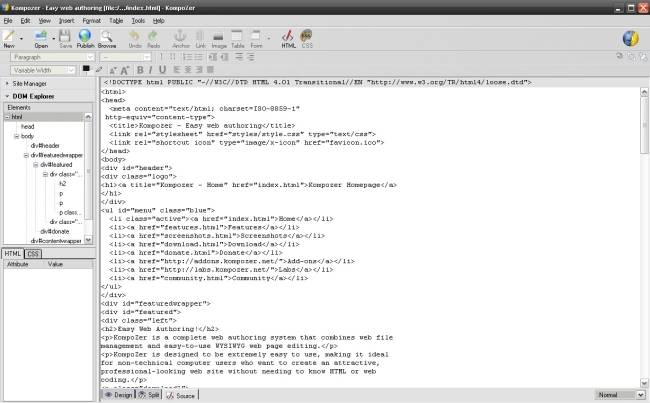Click the larger font size icon
650x403 pixels.
[x=125, y=70]
